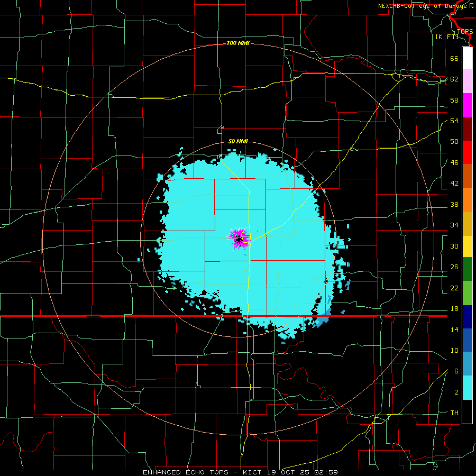Click the 100 NMI range ring label
The width and height of the screenshot is (476, 476).
pyautogui.click(x=238, y=43)
